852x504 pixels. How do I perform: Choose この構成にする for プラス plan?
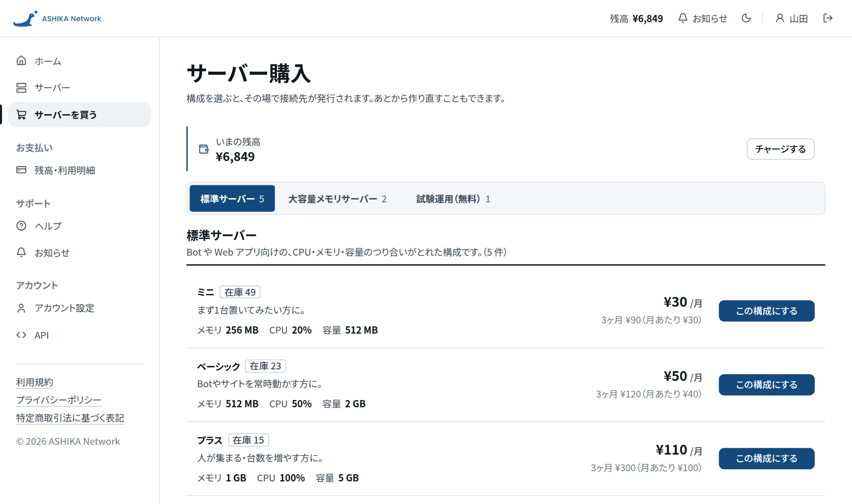pyautogui.click(x=766, y=458)
